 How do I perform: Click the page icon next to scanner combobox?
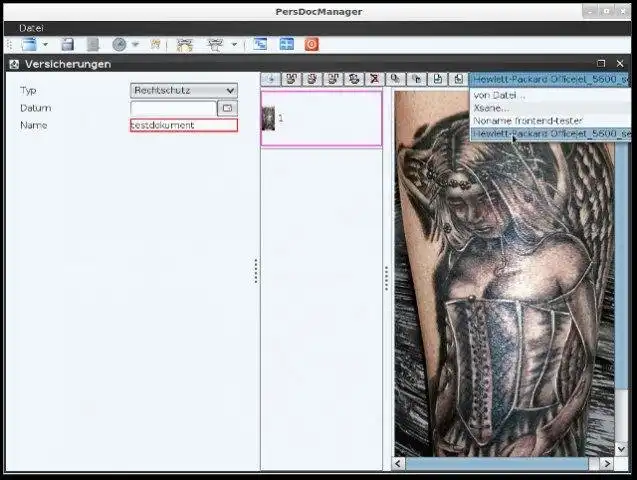[458, 79]
